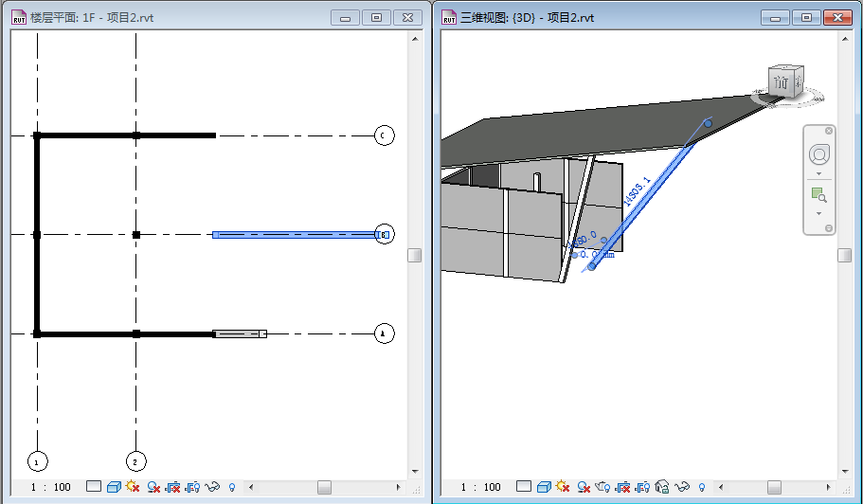Click the Zoom Region navigation icon
Image resolution: width=863 pixels, height=504 pixels.
[819, 195]
